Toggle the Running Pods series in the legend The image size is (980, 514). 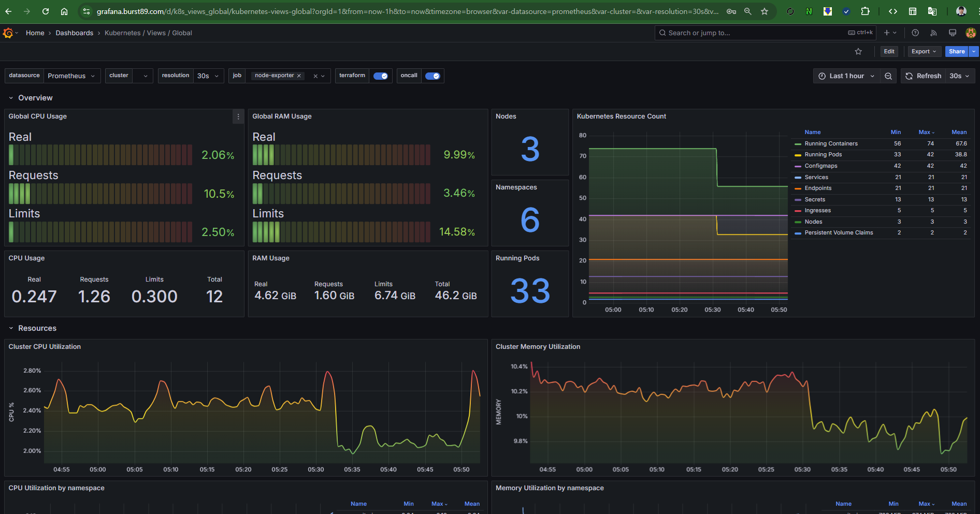coord(823,154)
